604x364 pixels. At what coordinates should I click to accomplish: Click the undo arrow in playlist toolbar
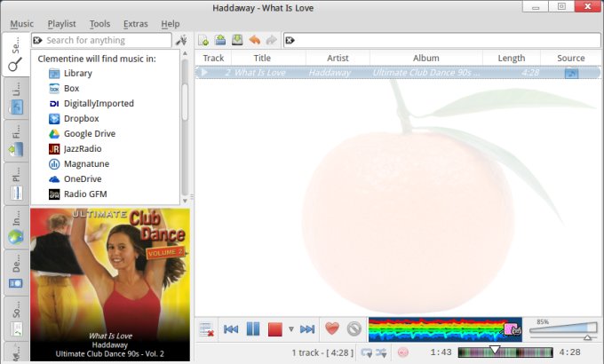255,40
